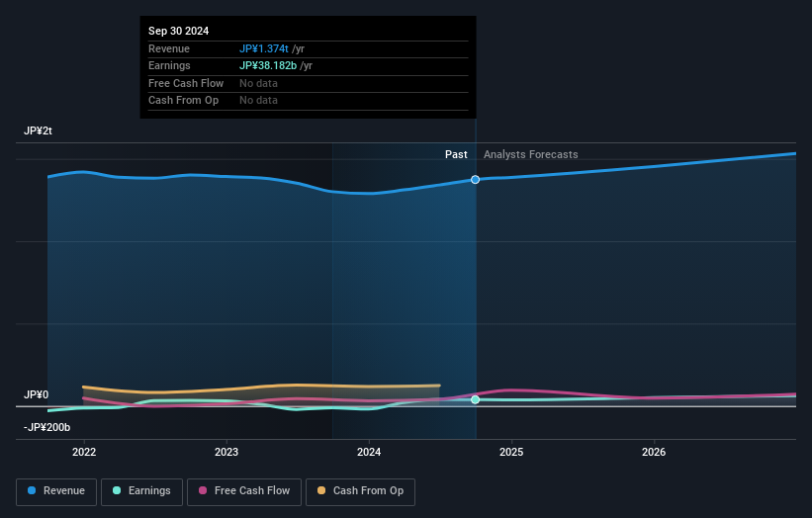Click the blue Revenue legend dot

32,490
